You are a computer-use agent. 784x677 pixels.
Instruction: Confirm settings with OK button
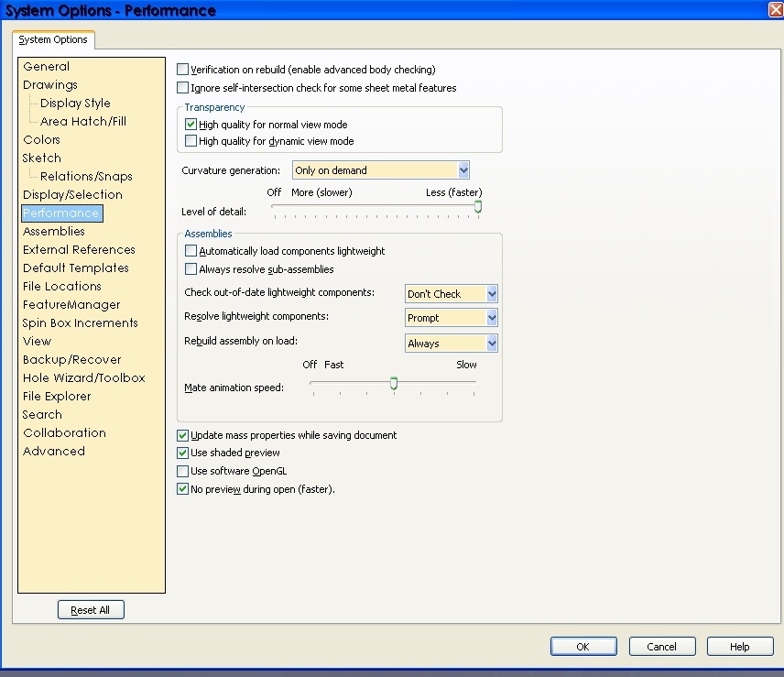click(x=583, y=647)
